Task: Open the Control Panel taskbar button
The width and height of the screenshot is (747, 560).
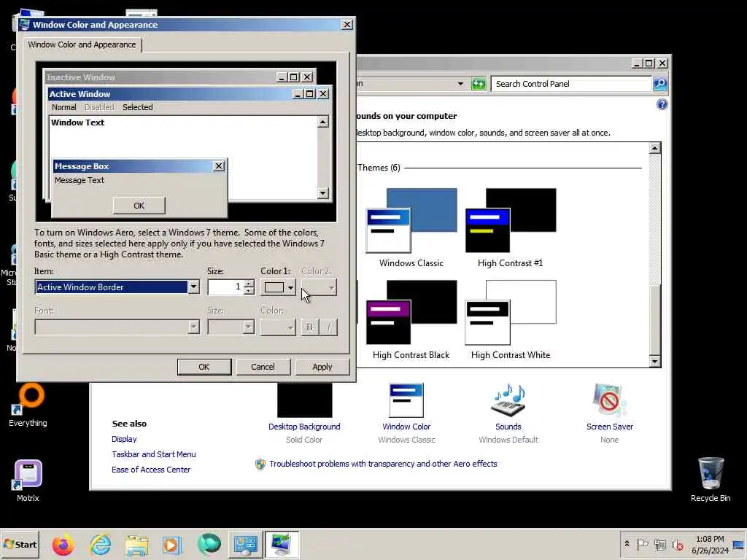Action: tap(245, 545)
